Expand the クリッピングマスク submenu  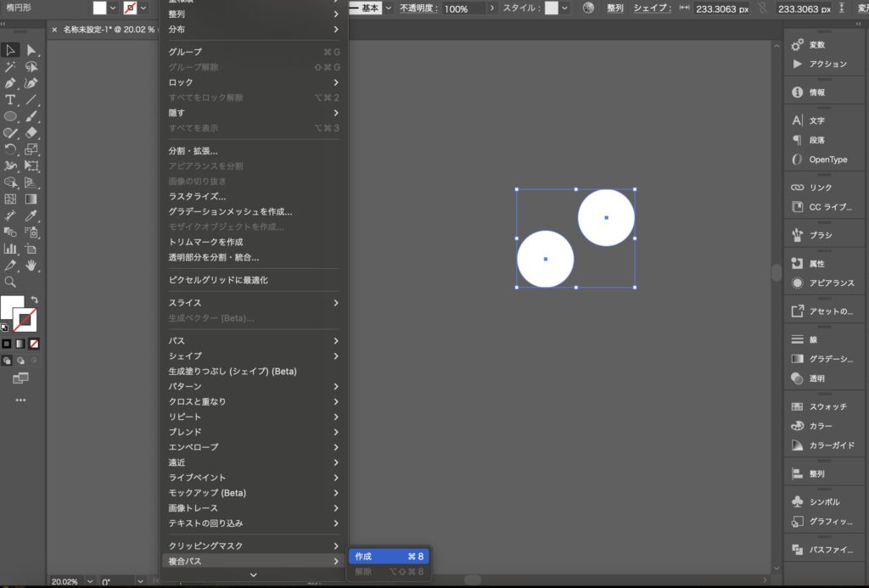(254, 546)
